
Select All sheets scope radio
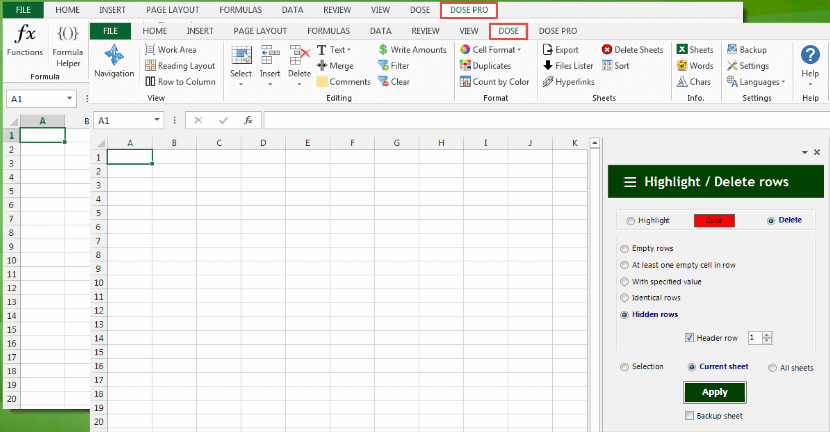coord(772,368)
